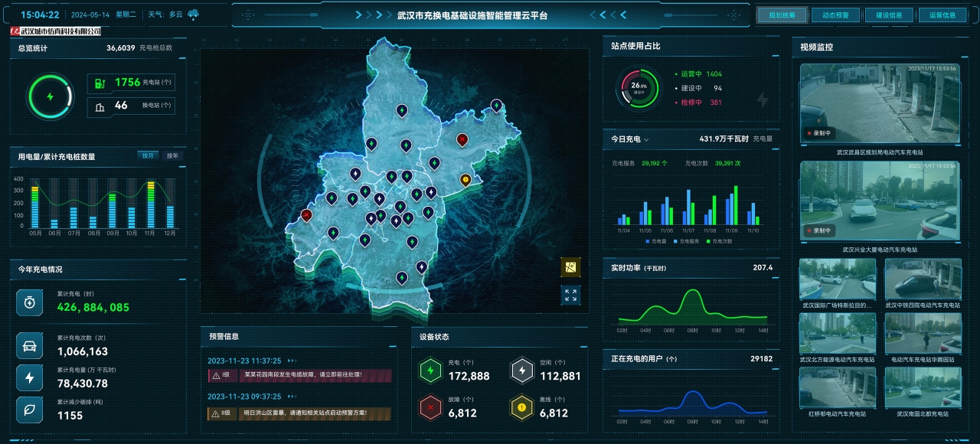
Task: Expand the 09:37:25 alert arrows
Action: pyautogui.click(x=292, y=397)
